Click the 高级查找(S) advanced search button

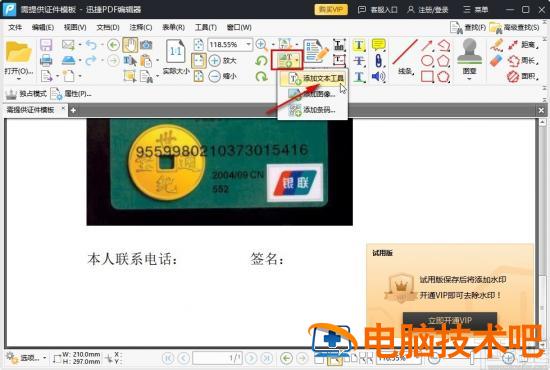(x=514, y=27)
